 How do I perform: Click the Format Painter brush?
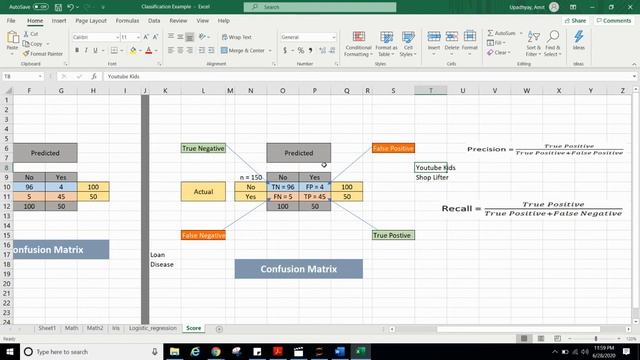point(26,53)
